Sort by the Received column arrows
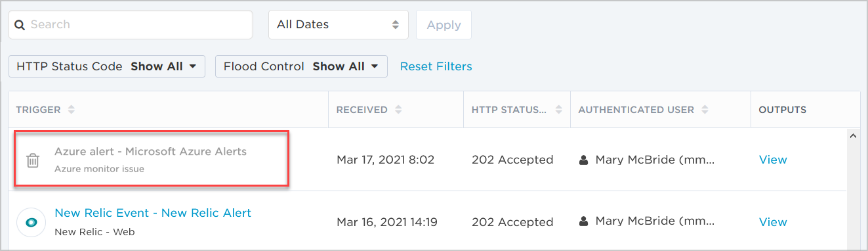 (x=398, y=110)
